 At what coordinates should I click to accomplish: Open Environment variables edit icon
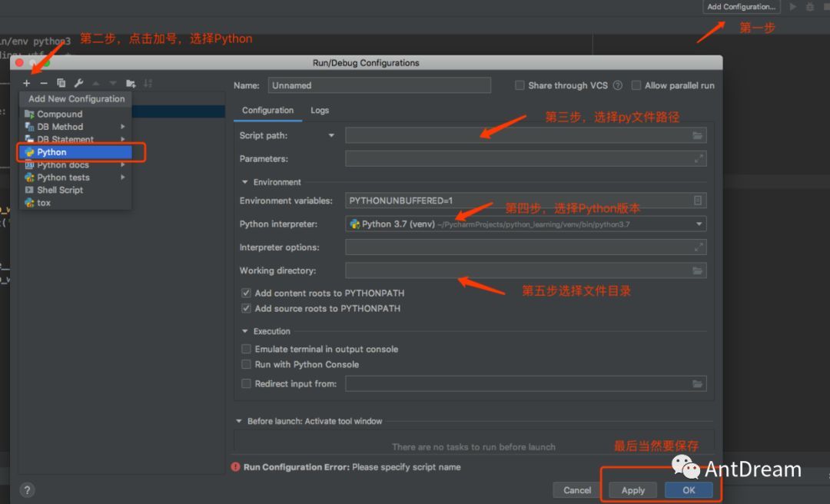point(698,201)
